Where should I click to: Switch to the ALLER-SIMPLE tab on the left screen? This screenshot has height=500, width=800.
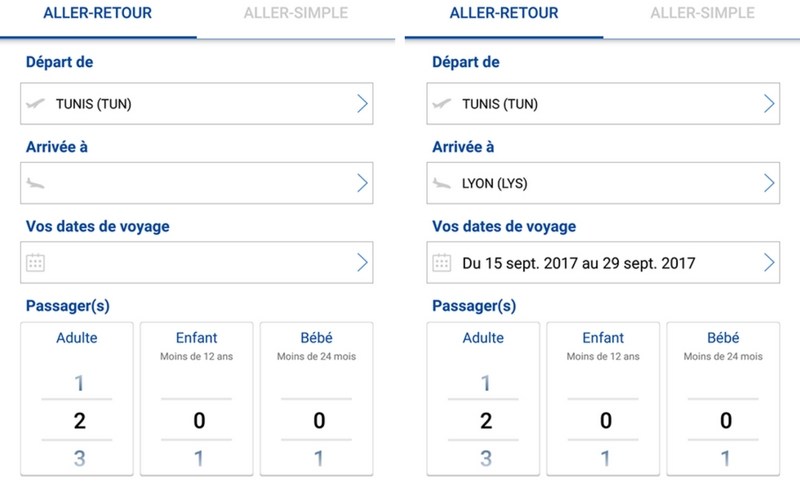(x=294, y=13)
